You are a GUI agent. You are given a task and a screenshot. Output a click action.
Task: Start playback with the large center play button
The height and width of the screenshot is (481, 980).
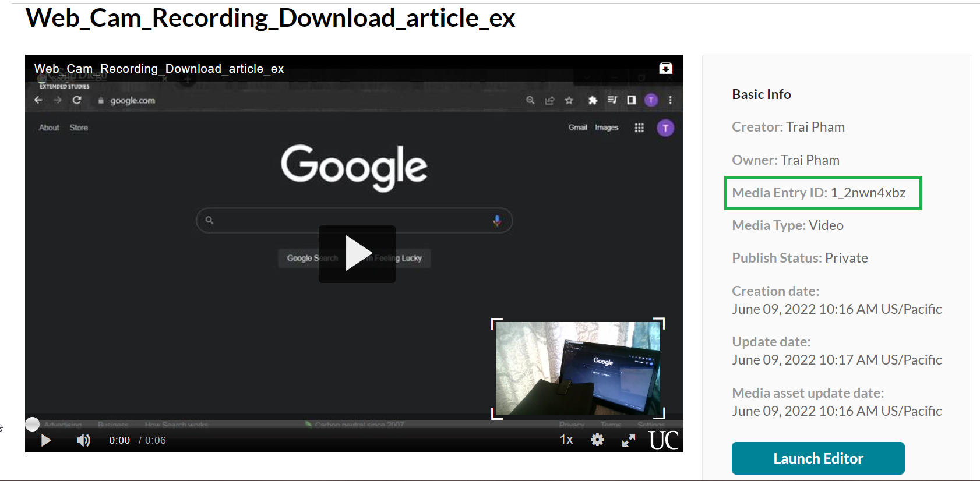tap(357, 254)
